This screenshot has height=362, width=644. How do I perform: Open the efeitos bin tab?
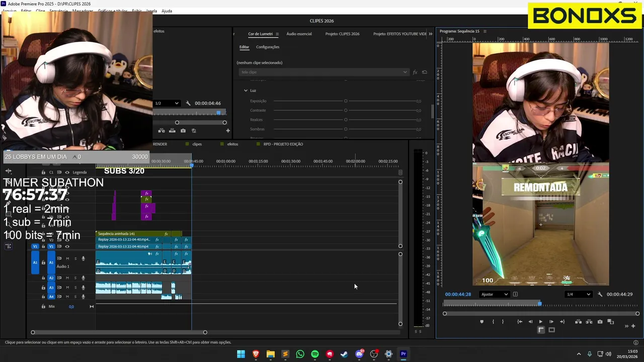[x=232, y=144]
